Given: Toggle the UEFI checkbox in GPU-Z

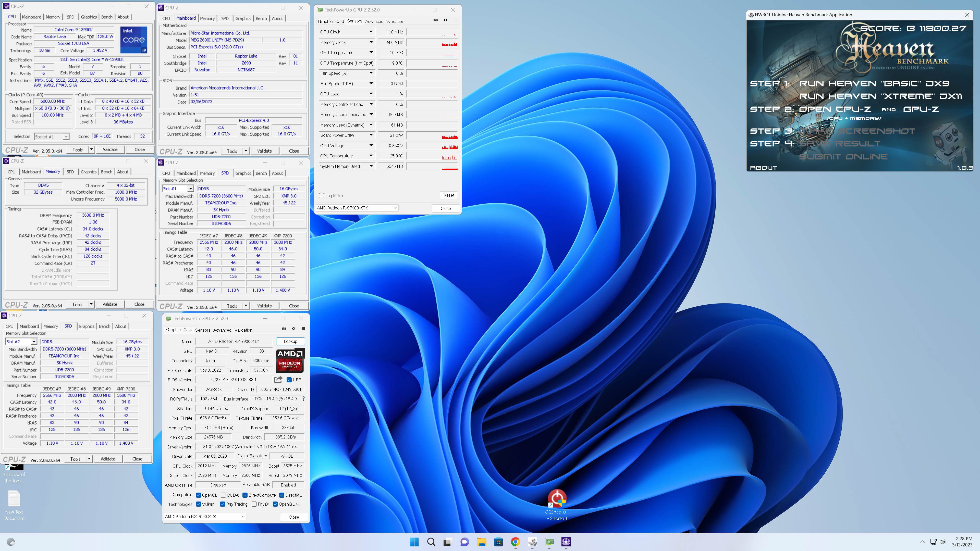Looking at the screenshot, I should click(x=289, y=380).
